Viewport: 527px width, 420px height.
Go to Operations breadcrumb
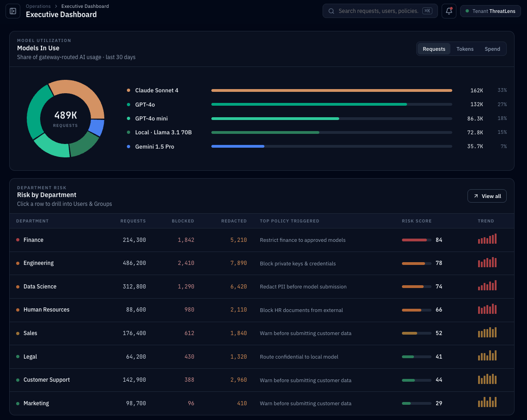(38, 6)
